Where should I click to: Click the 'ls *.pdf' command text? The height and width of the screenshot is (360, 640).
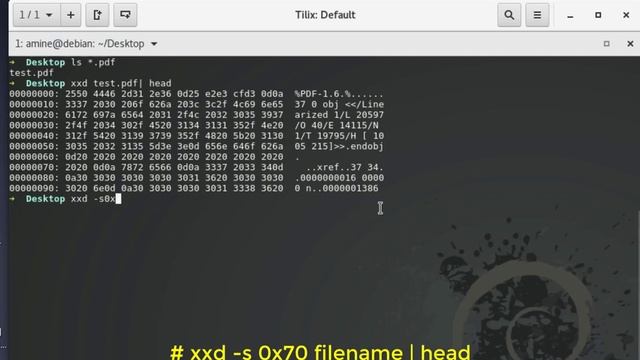point(93,62)
